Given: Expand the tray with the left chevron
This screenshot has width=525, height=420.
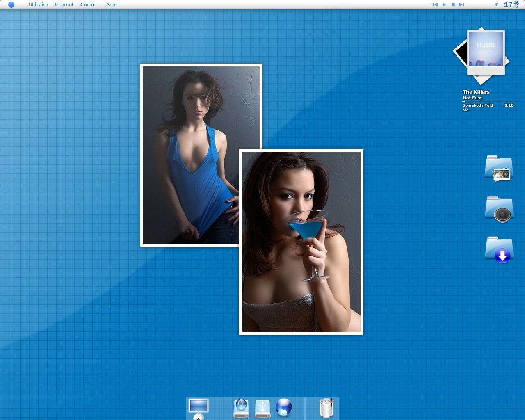Looking at the screenshot, I should (496, 5).
